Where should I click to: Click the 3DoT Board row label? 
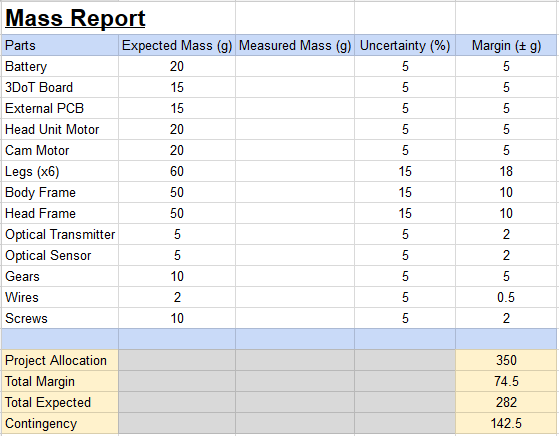pos(60,87)
